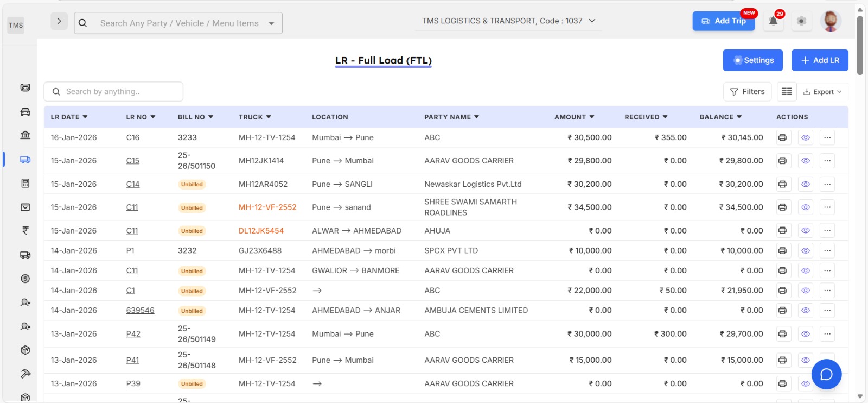Switch the table column layout view icon

(x=787, y=92)
